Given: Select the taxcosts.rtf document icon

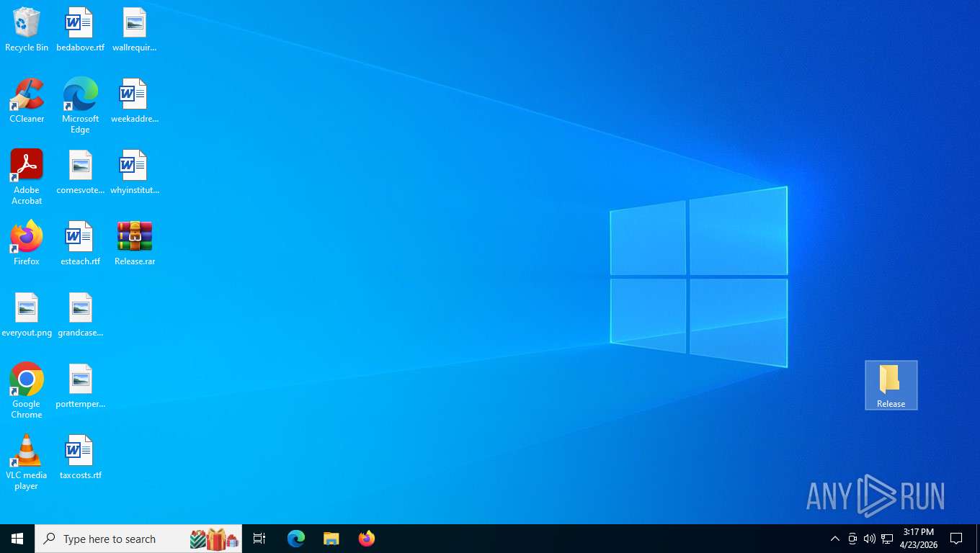Looking at the screenshot, I should pos(80,458).
